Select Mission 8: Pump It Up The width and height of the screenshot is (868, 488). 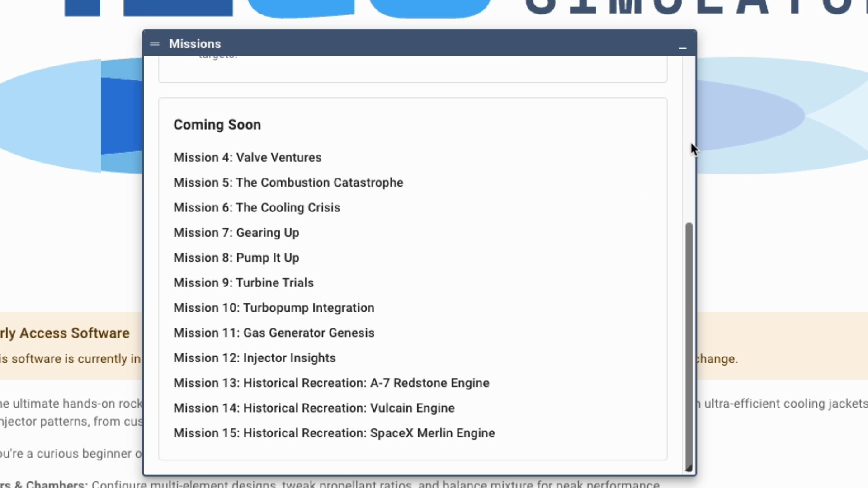[x=236, y=258]
